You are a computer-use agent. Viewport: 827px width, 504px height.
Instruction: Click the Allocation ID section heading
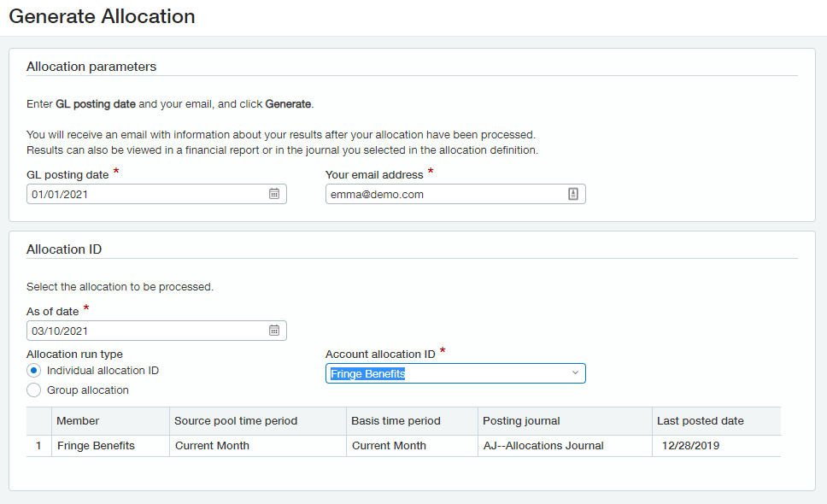64,249
